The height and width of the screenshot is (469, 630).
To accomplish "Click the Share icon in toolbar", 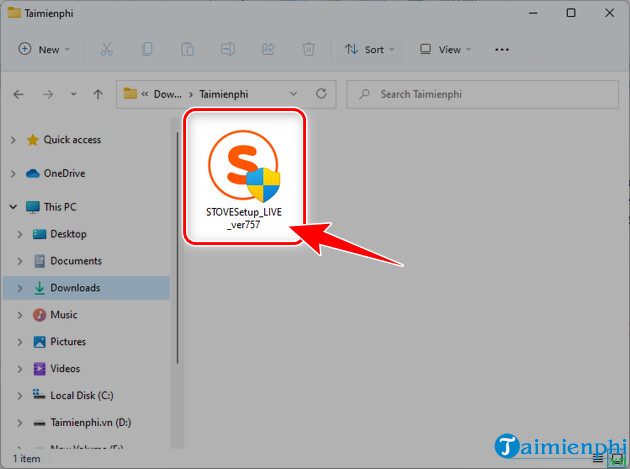I will 268,49.
